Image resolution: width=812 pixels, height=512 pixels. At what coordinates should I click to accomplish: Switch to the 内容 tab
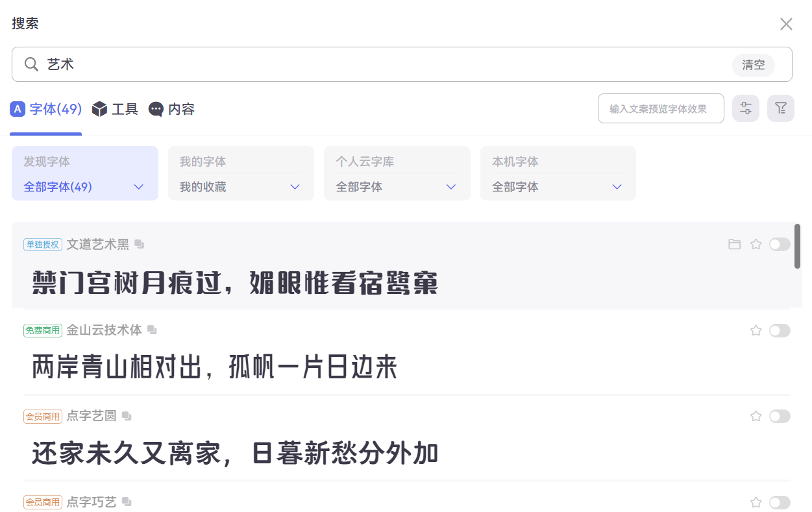[x=172, y=109]
